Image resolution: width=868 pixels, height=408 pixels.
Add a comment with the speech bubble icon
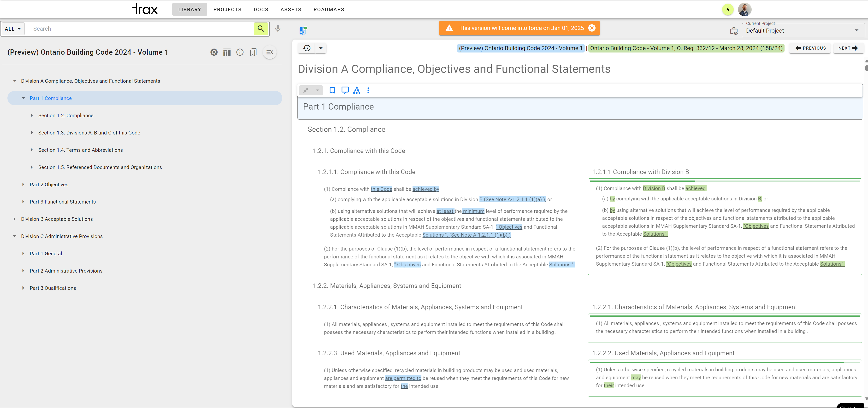(x=345, y=90)
